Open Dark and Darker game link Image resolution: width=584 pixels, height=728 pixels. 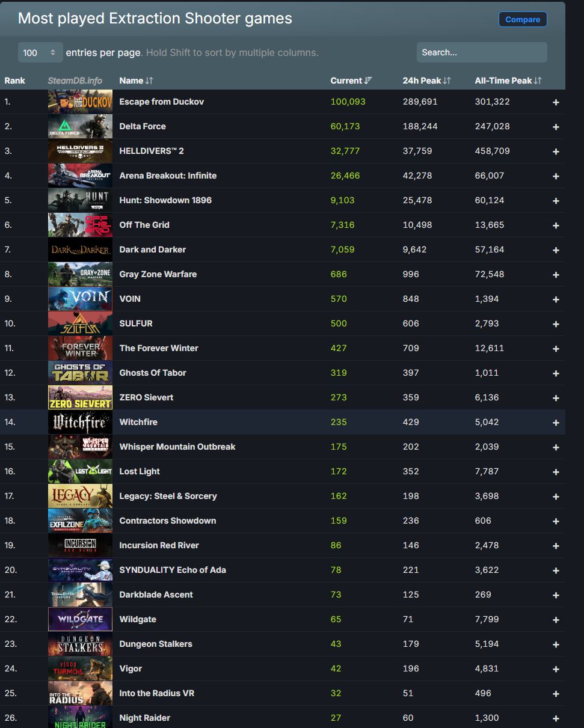click(x=153, y=249)
